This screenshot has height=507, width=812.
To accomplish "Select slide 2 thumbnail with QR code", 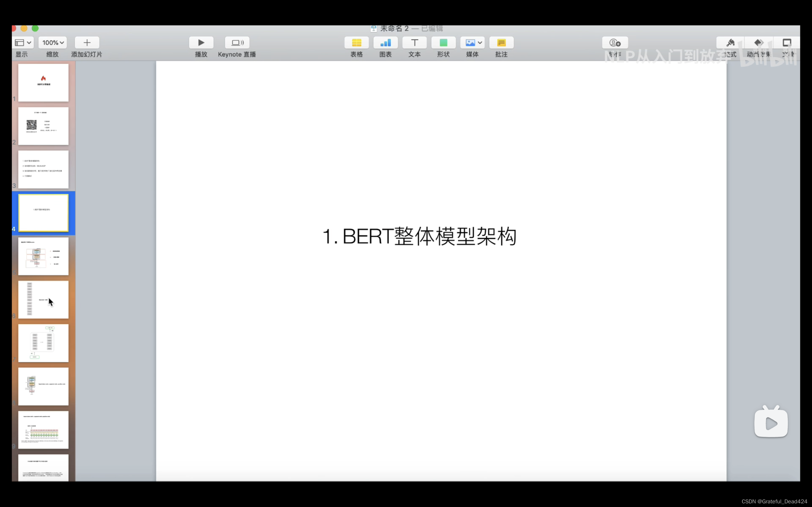I will tap(43, 126).
